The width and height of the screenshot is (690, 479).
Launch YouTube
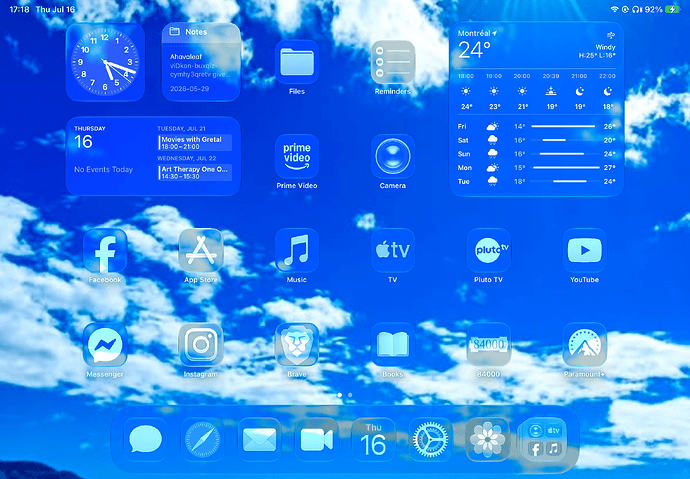point(584,250)
